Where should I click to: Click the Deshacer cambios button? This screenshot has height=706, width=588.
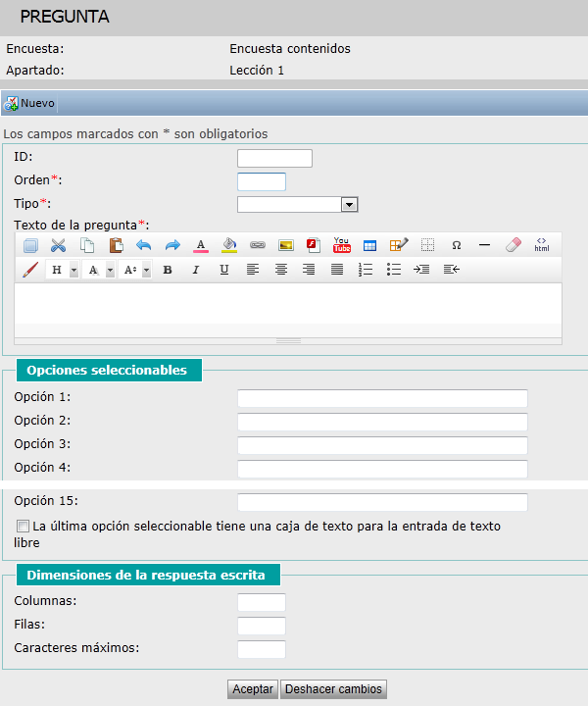click(333, 689)
